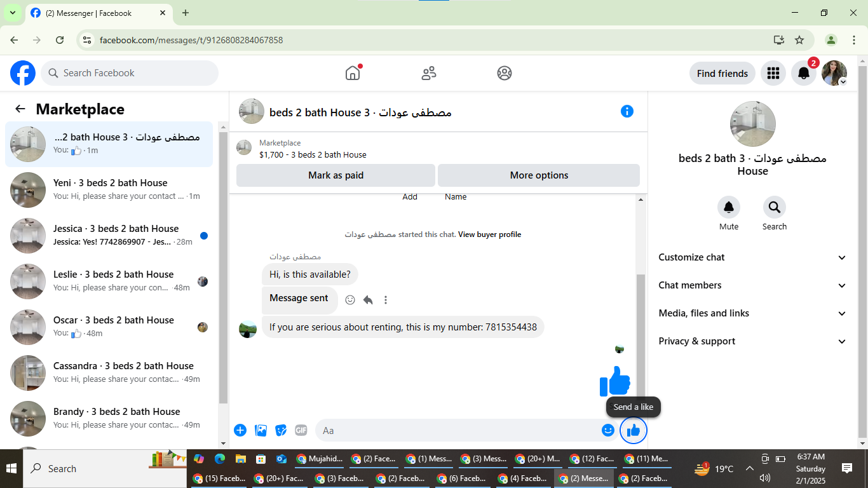This screenshot has height=488, width=868.
Task: Click the chat messages scrollbar thumb
Action: tap(641, 337)
